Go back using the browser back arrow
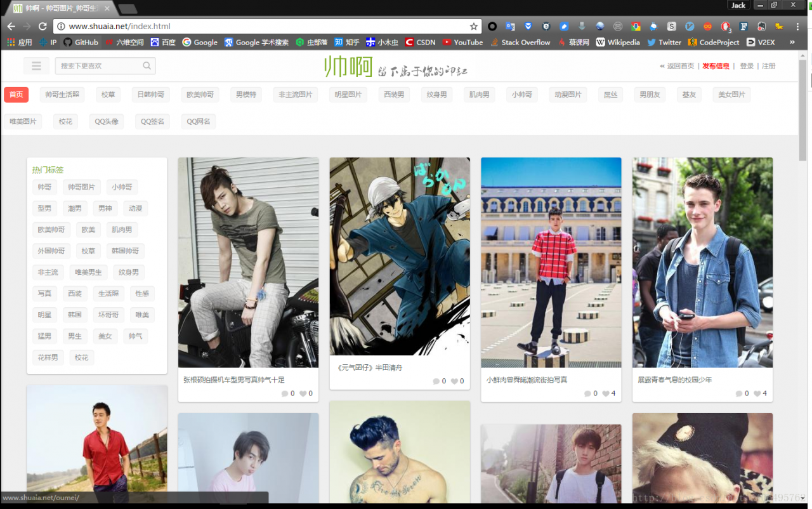This screenshot has width=812, height=509. click(x=11, y=26)
